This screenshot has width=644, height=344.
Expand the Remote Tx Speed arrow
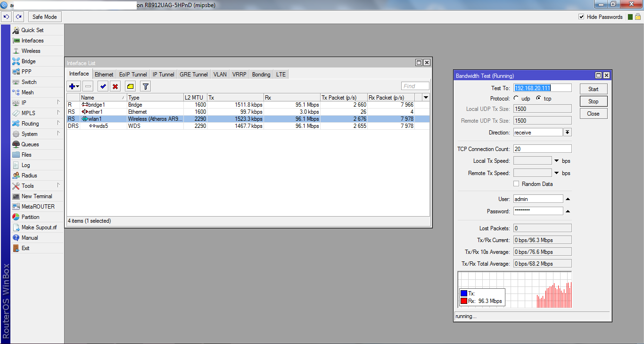pyautogui.click(x=557, y=173)
